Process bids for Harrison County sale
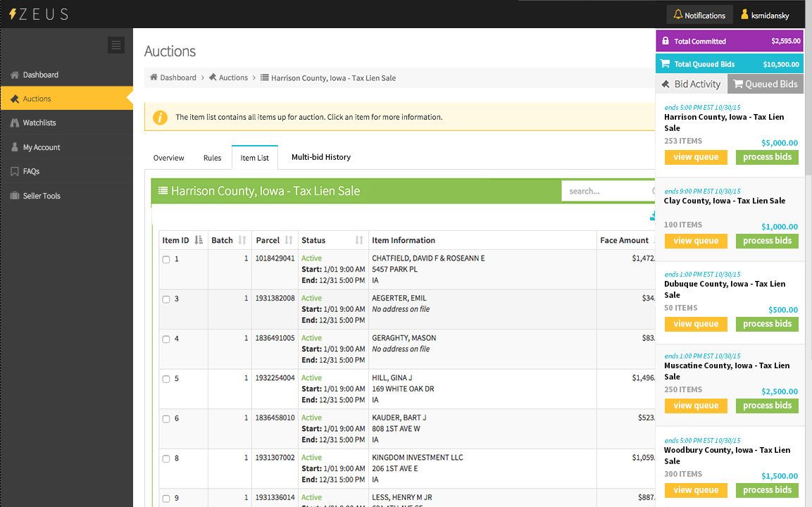 [x=767, y=157]
